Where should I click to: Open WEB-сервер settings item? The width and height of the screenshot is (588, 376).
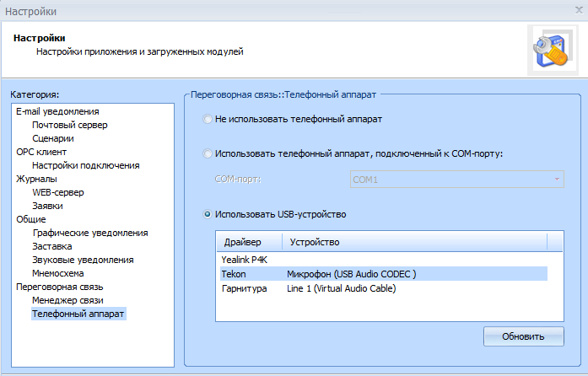pyautogui.click(x=58, y=192)
